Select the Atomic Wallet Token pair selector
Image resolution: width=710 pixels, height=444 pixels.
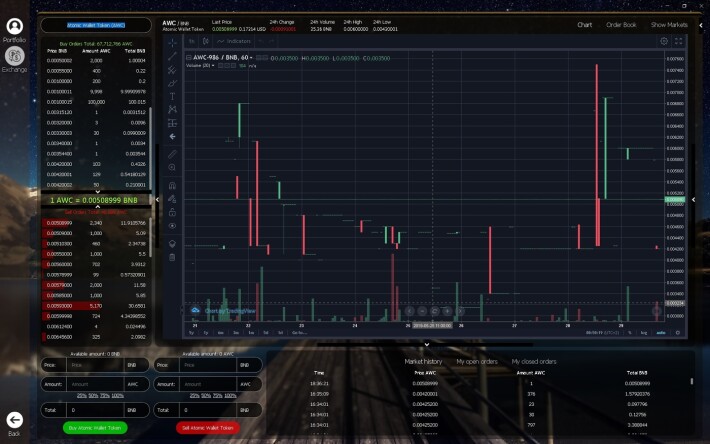click(96, 25)
